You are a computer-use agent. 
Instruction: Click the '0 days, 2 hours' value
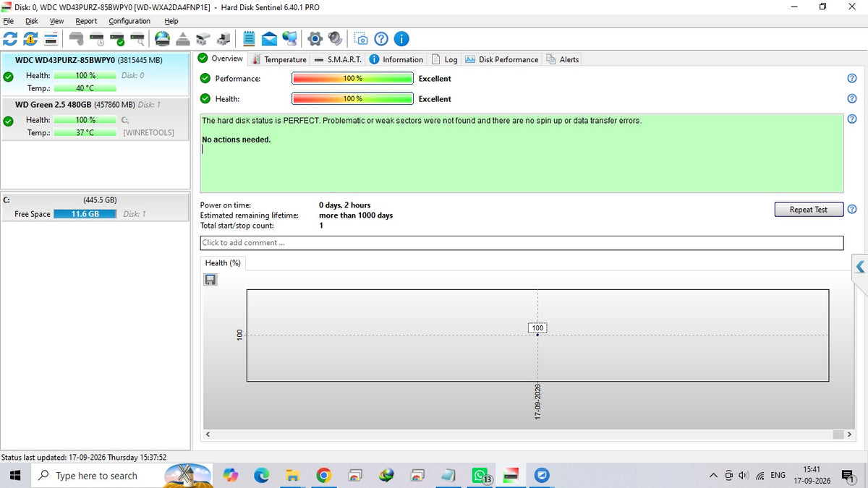[344, 205]
